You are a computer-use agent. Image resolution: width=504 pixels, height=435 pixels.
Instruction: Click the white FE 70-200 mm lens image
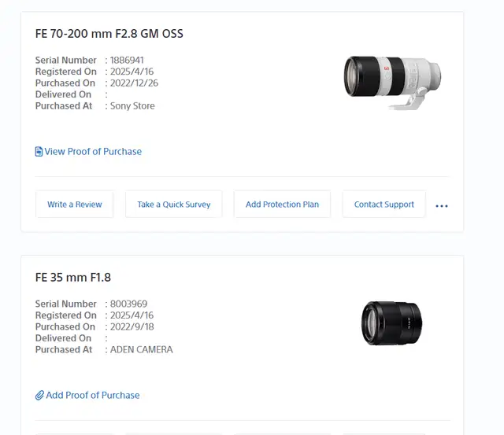[x=392, y=82]
